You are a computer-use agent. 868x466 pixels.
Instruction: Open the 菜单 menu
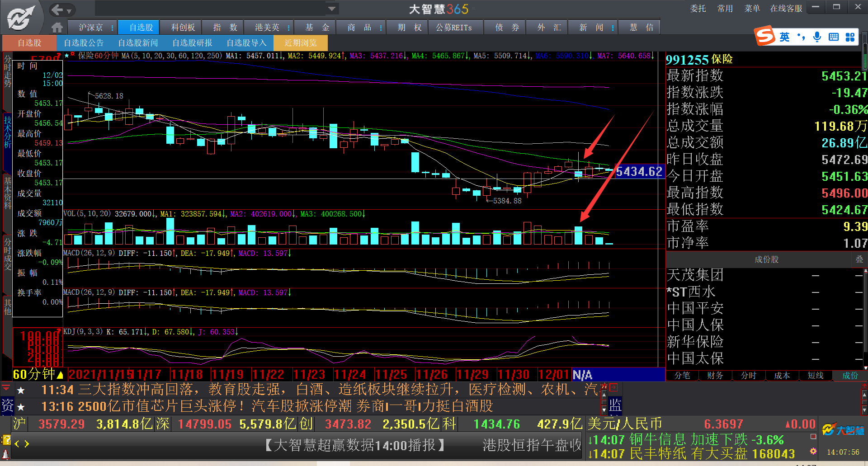pos(752,9)
